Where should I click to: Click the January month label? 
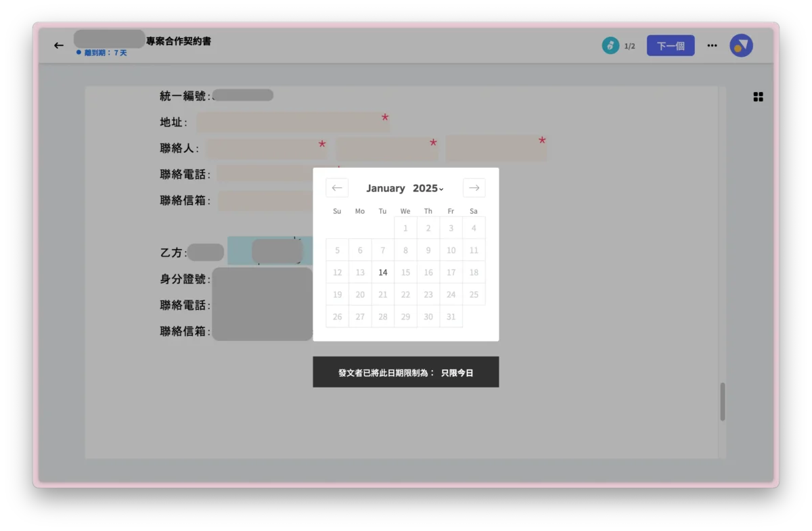(x=386, y=189)
